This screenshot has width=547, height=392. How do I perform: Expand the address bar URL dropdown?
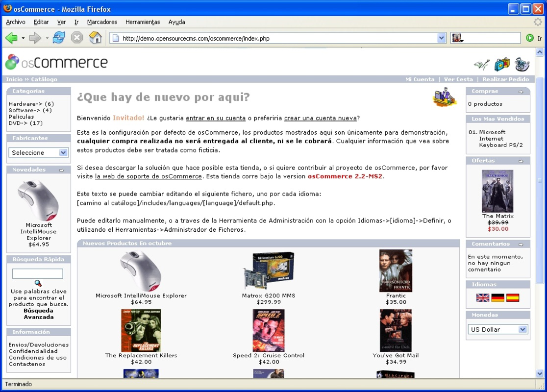coord(441,38)
